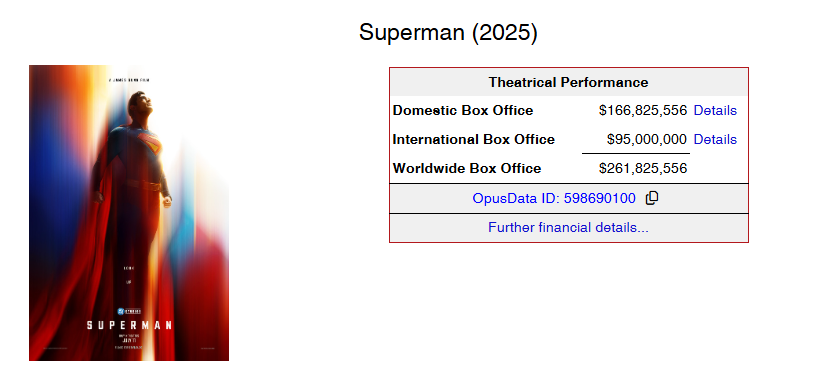Open Details for Domestic Box Office

pos(715,111)
